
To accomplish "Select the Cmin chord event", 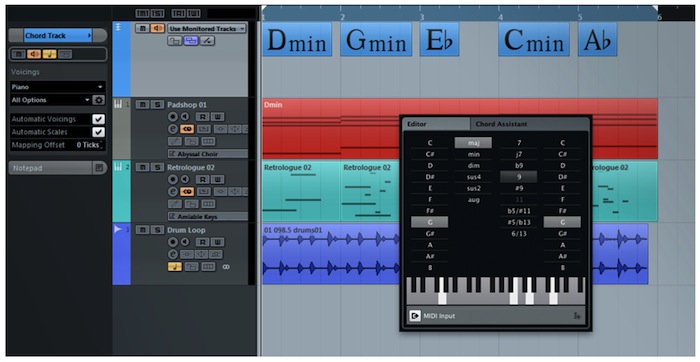I will point(534,40).
